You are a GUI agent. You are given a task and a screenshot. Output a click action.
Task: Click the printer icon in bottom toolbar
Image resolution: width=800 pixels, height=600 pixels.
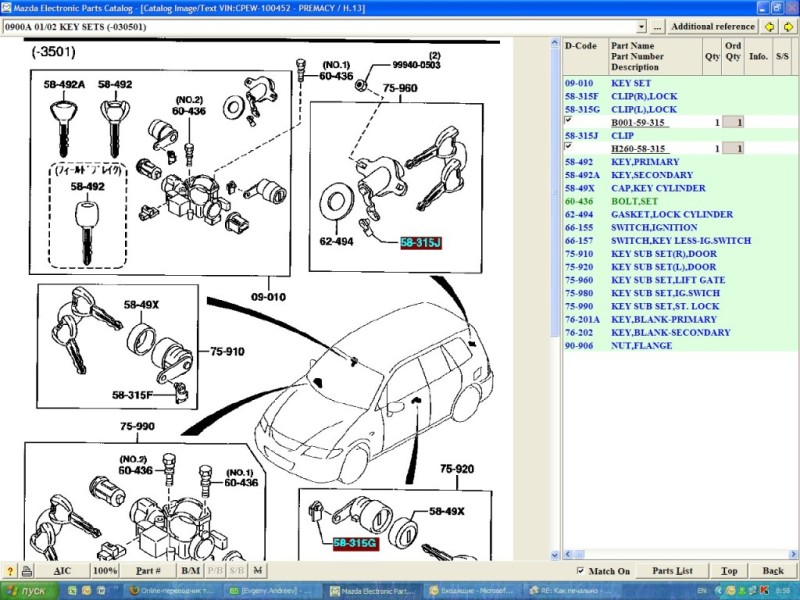click(x=27, y=571)
